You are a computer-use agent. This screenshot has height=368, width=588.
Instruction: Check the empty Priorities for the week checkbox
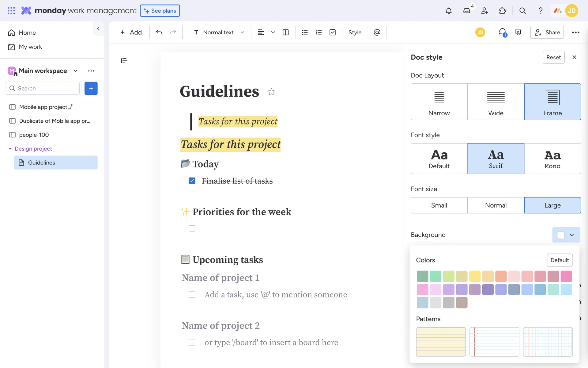(192, 228)
